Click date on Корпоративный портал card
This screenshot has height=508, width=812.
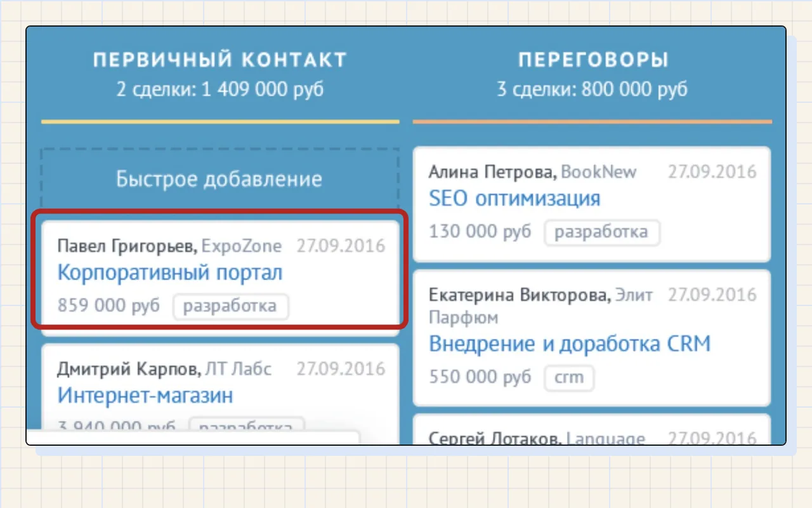point(341,246)
